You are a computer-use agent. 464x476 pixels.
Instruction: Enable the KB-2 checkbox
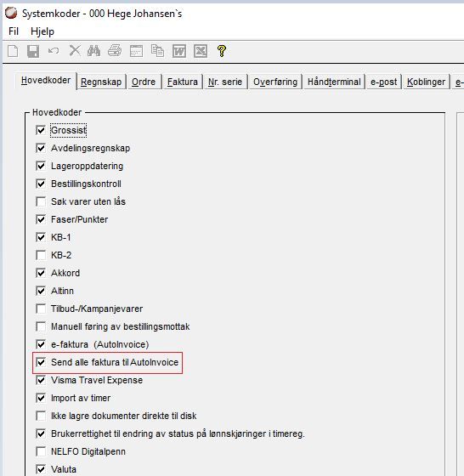[x=41, y=255]
